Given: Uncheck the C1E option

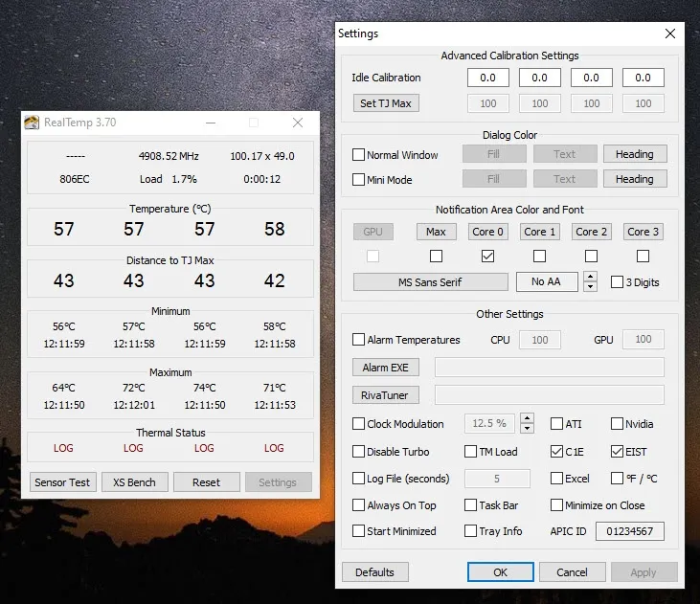Looking at the screenshot, I should 557,452.
